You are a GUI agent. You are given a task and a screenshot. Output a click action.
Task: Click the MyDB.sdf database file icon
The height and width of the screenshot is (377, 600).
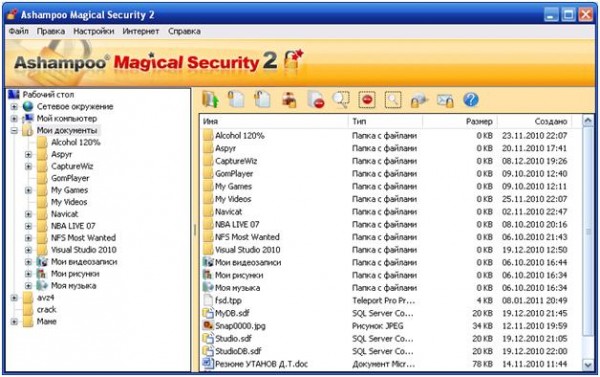208,313
